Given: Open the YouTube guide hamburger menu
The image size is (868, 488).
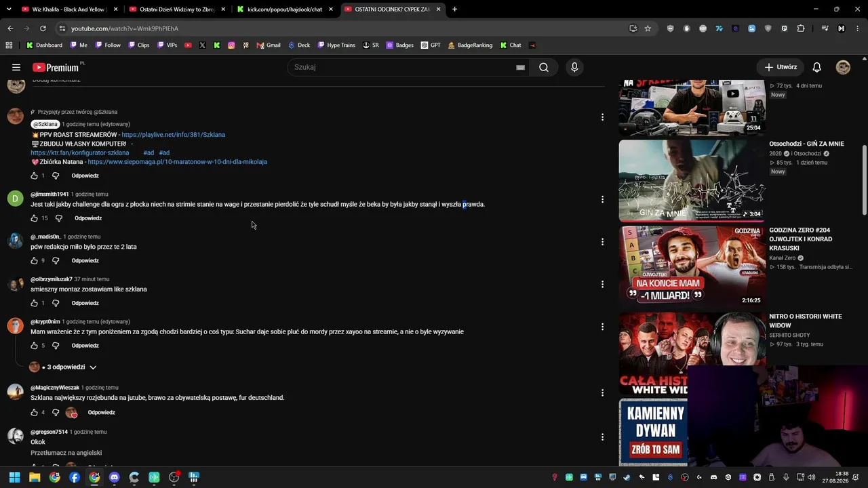Looking at the screenshot, I should click(16, 67).
